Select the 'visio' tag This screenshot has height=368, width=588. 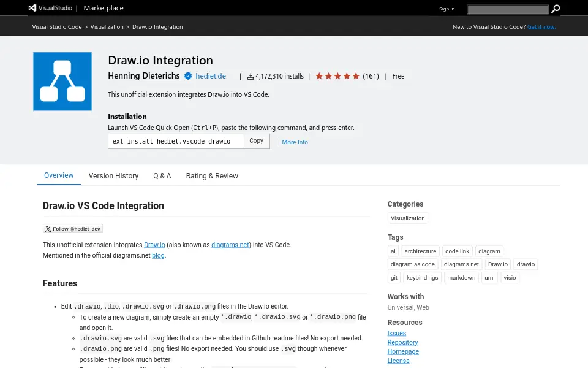pyautogui.click(x=510, y=278)
